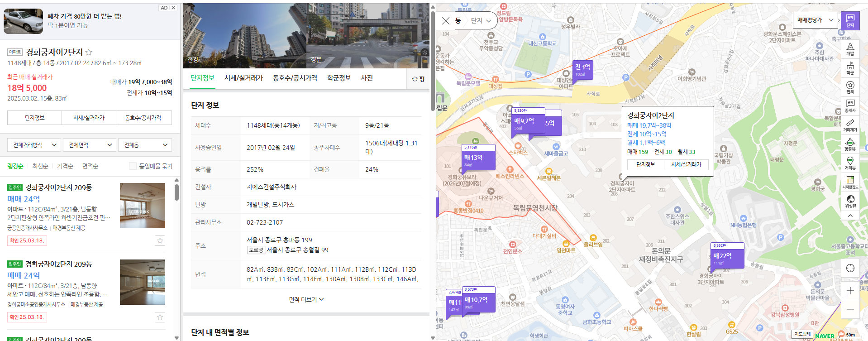Click 매매 159 count in popup
The image size is (868, 341).
tap(638, 152)
